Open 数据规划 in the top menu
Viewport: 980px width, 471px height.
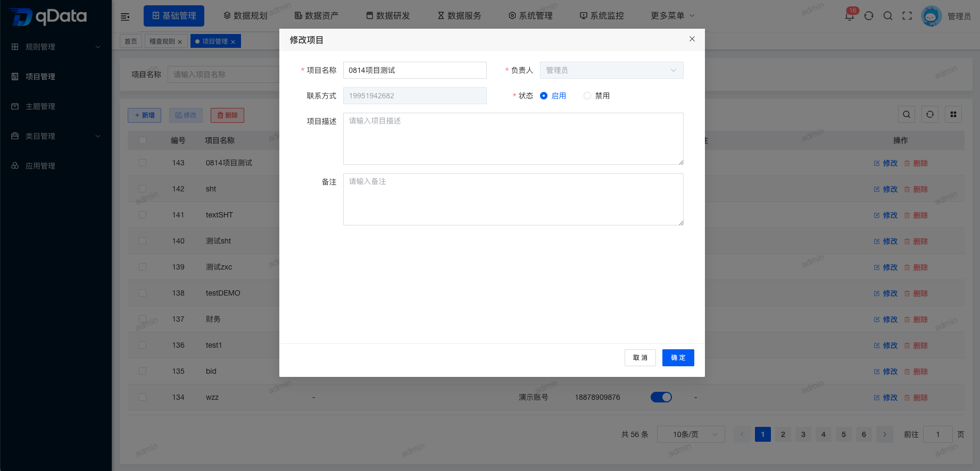coord(245,16)
